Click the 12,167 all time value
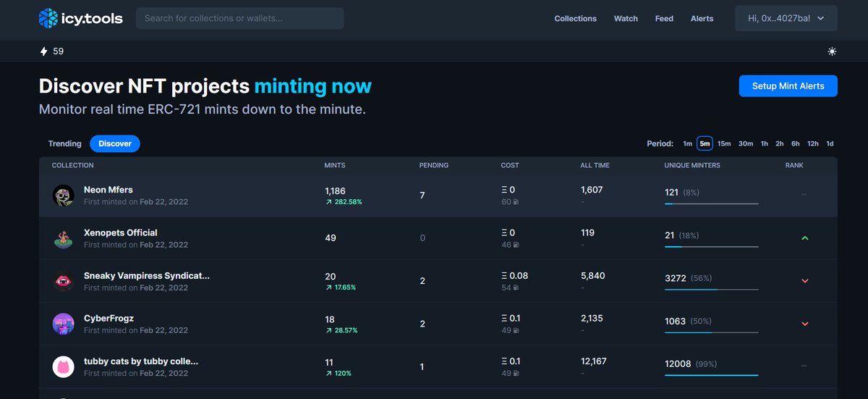 (x=593, y=361)
